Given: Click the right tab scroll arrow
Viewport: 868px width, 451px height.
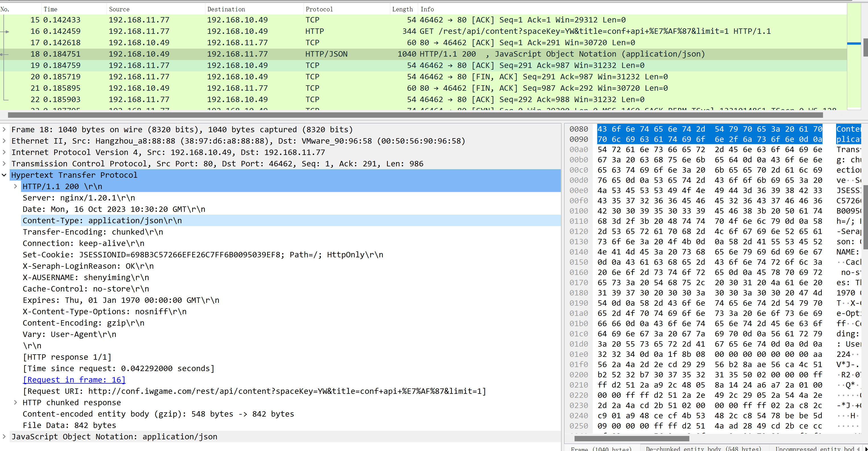Looking at the screenshot, I should pyautogui.click(x=866, y=448).
